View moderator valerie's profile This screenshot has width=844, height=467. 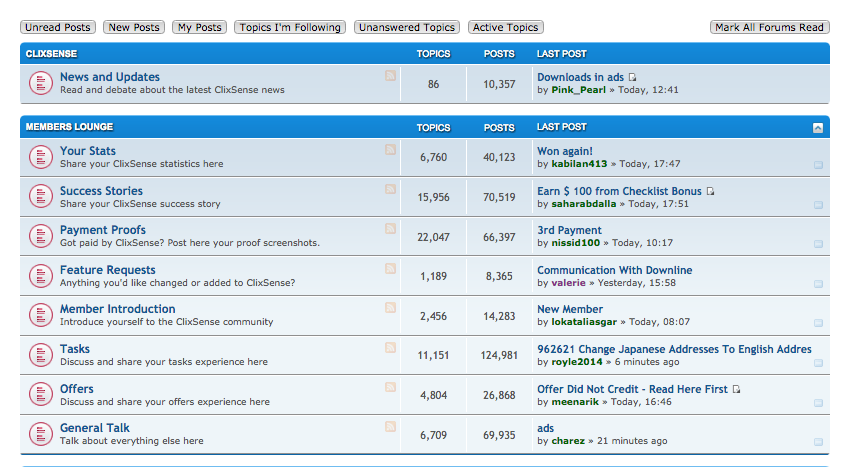tap(568, 282)
